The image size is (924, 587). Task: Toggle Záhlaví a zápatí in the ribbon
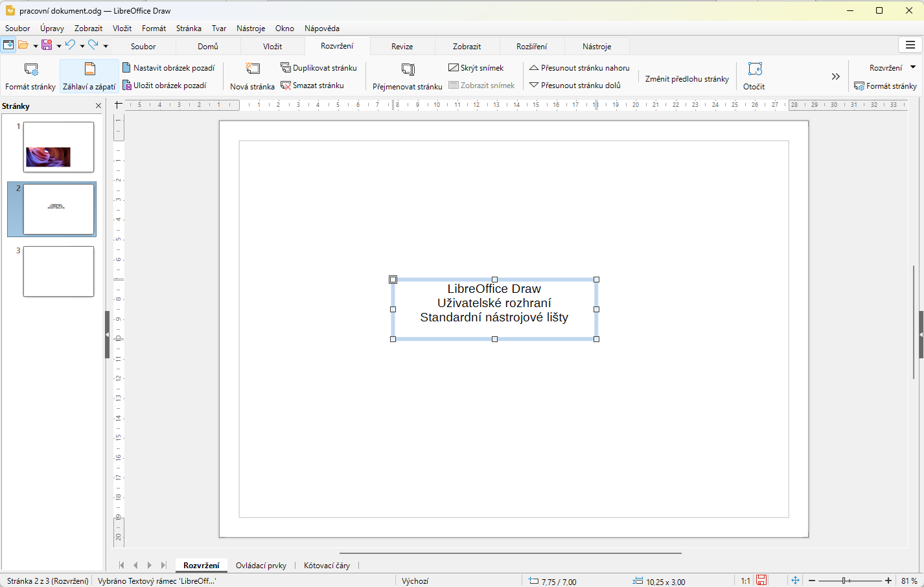[89, 76]
